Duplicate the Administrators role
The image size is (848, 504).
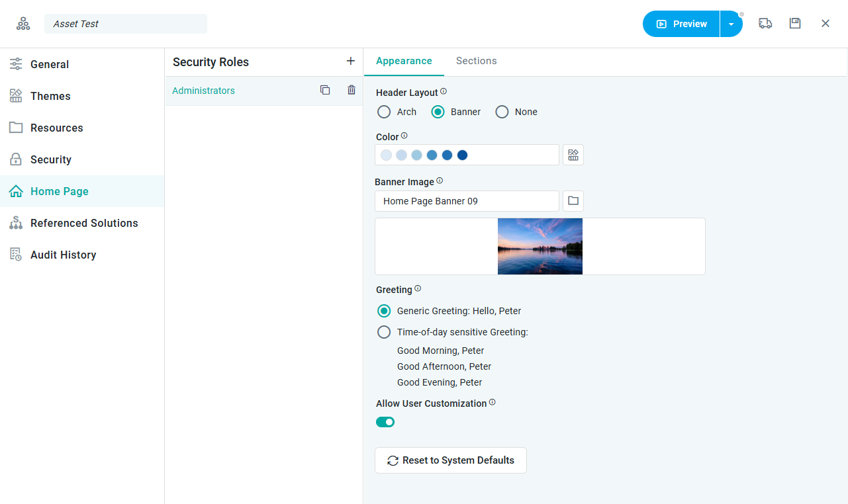tap(325, 91)
